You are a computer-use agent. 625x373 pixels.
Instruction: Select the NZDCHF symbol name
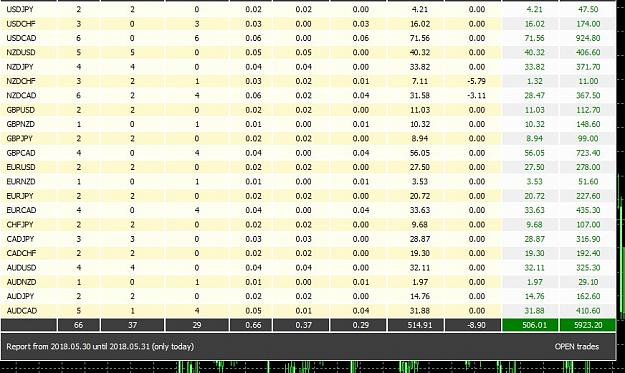coord(21,81)
